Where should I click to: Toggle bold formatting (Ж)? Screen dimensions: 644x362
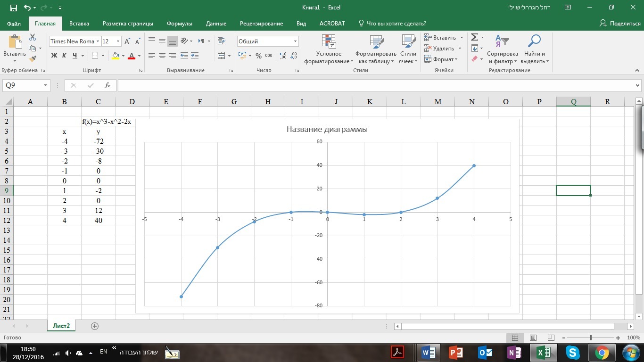[54, 56]
